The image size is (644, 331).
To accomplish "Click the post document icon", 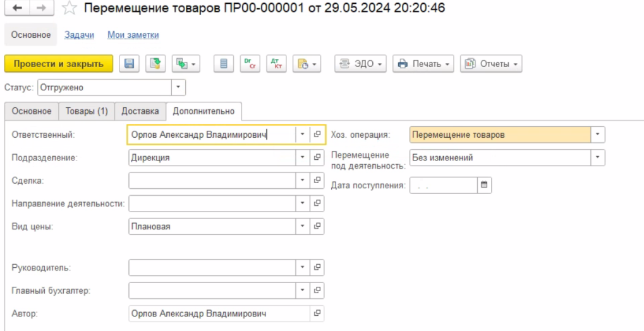I will pos(155,64).
